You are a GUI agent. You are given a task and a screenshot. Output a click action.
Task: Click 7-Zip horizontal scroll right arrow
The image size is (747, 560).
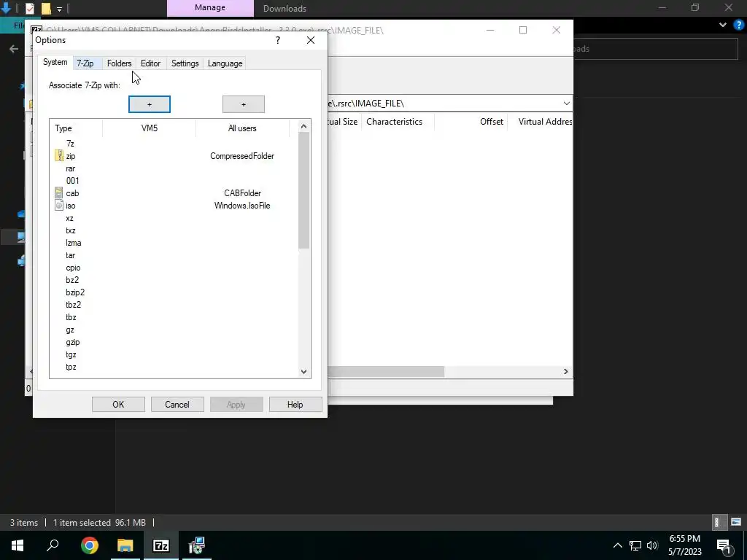[566, 371]
